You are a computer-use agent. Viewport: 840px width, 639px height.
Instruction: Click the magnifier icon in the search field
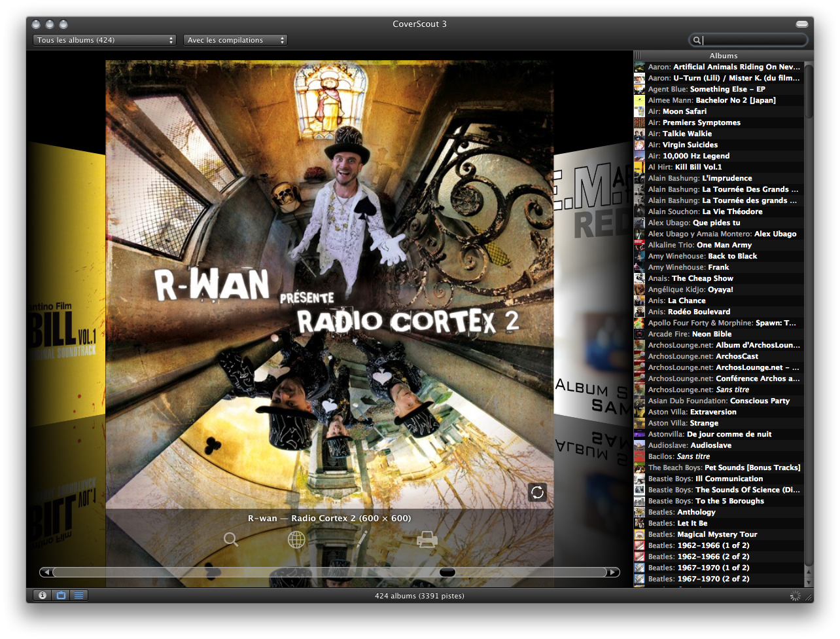(697, 41)
